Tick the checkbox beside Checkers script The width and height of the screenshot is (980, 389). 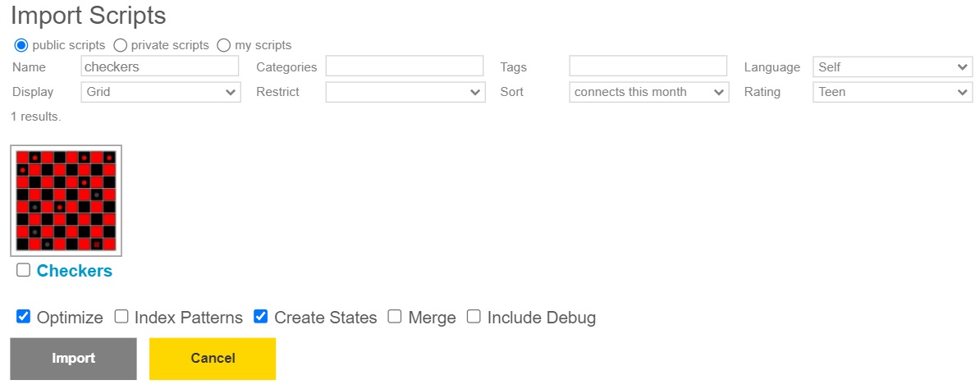[23, 270]
